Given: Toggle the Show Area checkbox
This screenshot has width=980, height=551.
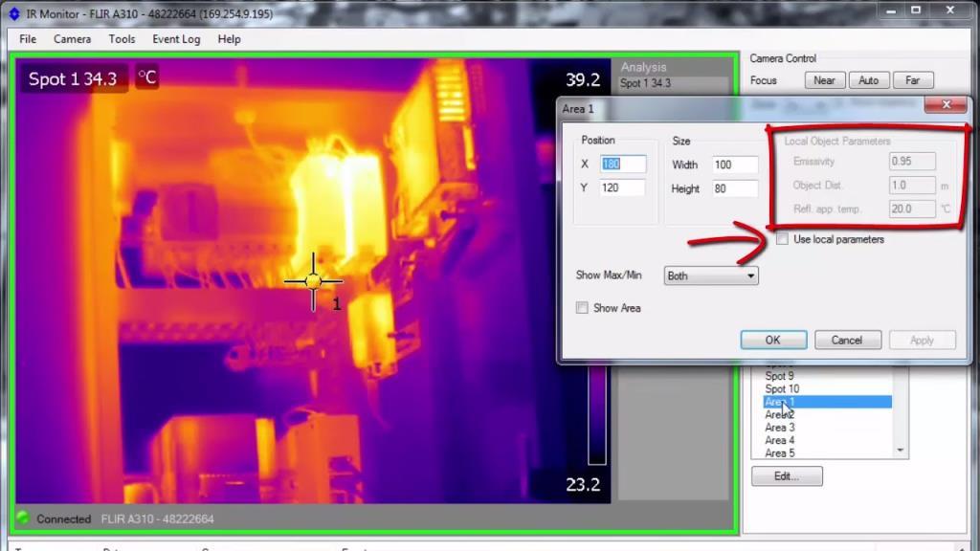Looking at the screenshot, I should pos(582,308).
